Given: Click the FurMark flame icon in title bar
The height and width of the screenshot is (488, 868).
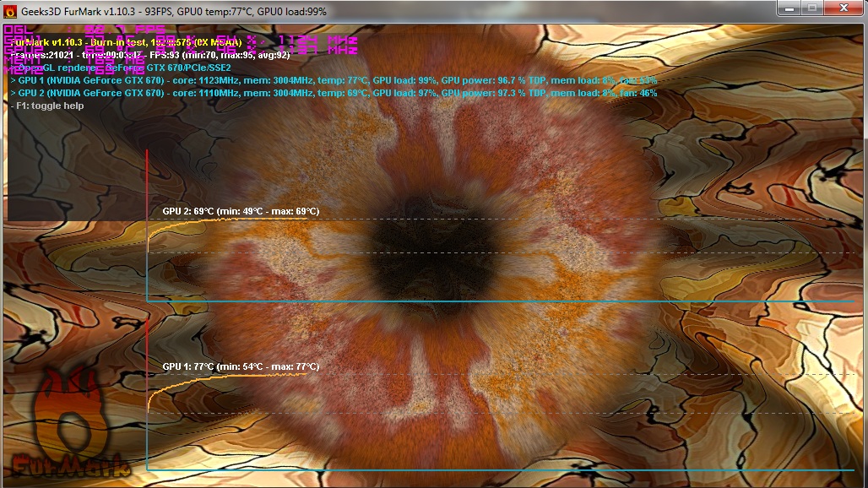Looking at the screenshot, I should pos(10,11).
